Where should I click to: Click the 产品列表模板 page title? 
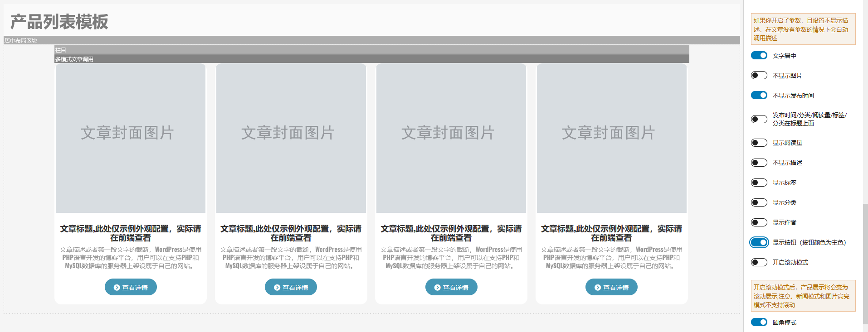click(59, 22)
